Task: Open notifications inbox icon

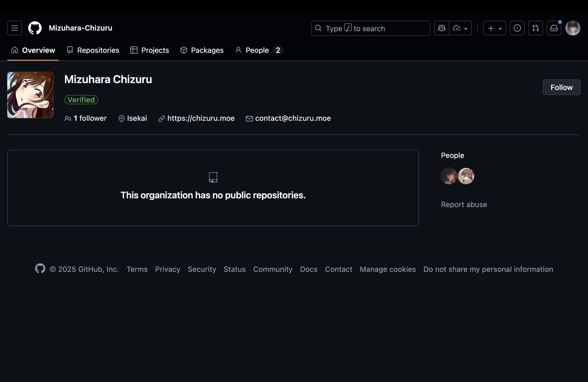Action: [x=554, y=28]
